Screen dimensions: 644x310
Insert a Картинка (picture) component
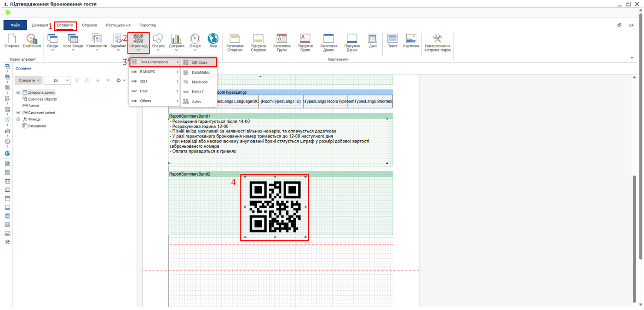coord(411,41)
